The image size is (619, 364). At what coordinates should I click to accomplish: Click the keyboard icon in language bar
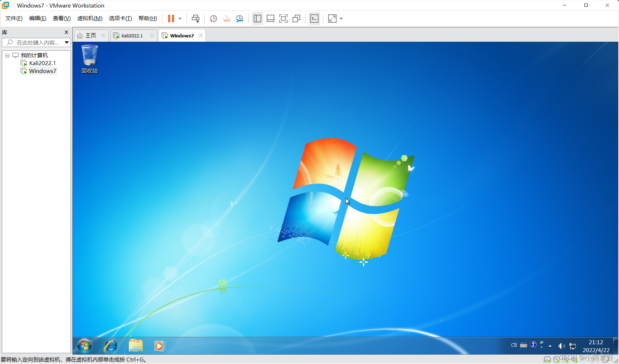[524, 345]
